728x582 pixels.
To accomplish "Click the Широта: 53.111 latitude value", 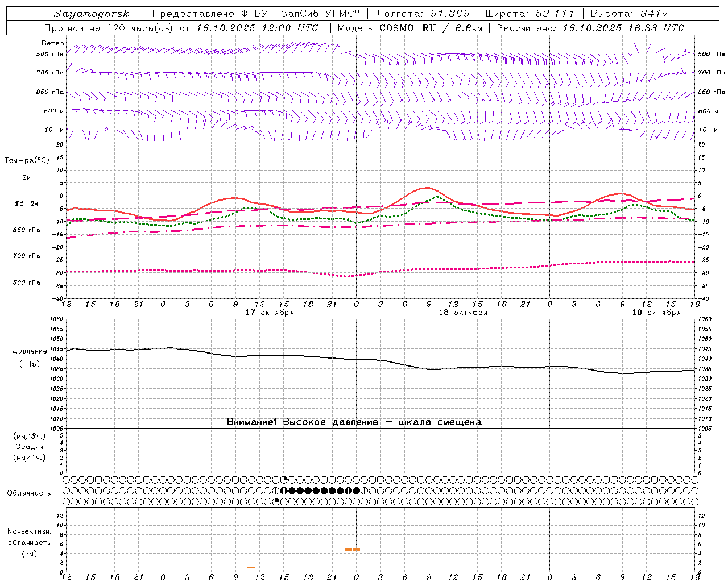I will 530,14.
